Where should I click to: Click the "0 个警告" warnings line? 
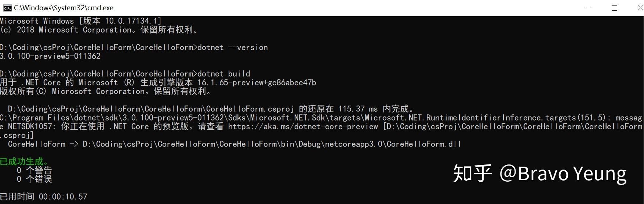click(34, 170)
